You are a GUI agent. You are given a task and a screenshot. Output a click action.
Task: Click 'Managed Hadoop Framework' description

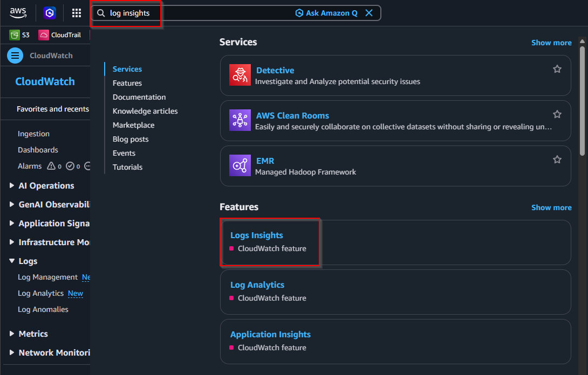coord(306,172)
